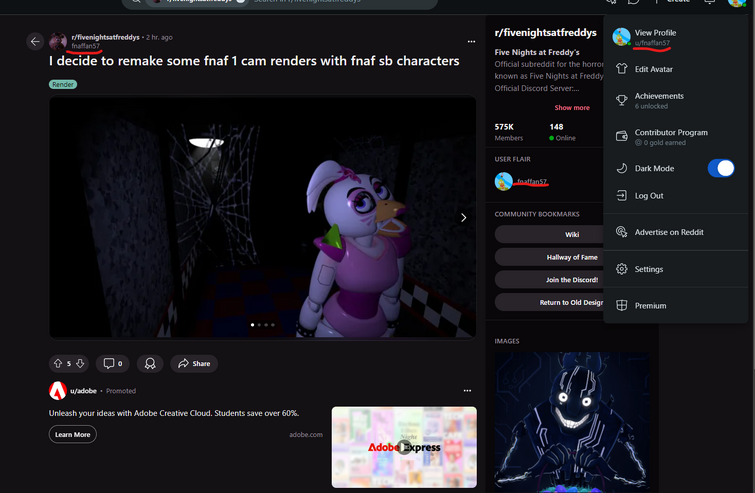755x493 pixels.
Task: Click the Edit Avatar shirt icon
Action: click(x=622, y=69)
